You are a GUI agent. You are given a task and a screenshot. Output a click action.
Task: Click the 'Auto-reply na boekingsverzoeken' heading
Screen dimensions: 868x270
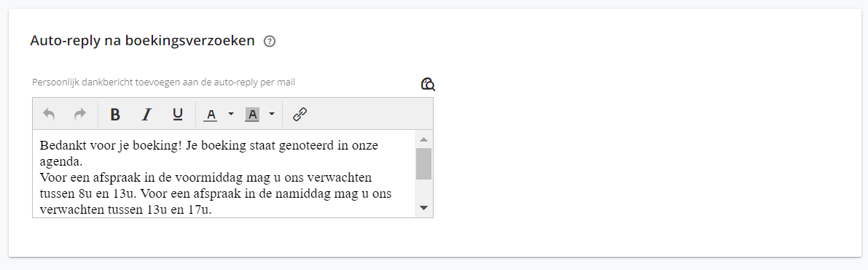[x=142, y=40]
